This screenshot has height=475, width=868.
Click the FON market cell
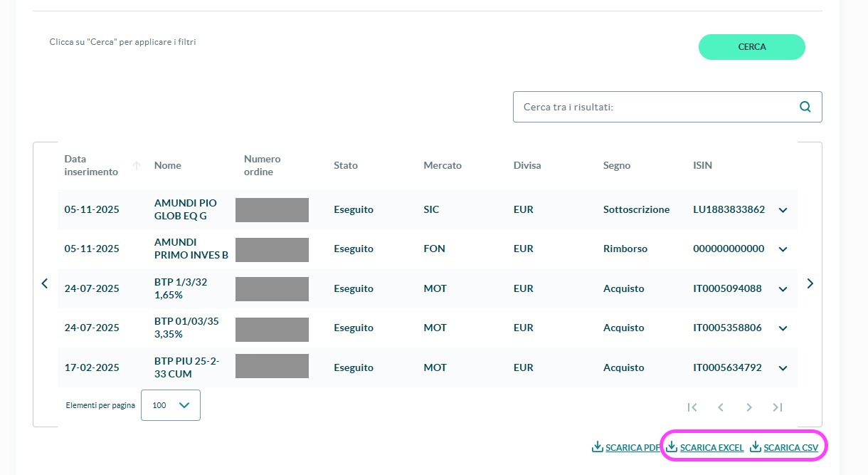tap(434, 249)
